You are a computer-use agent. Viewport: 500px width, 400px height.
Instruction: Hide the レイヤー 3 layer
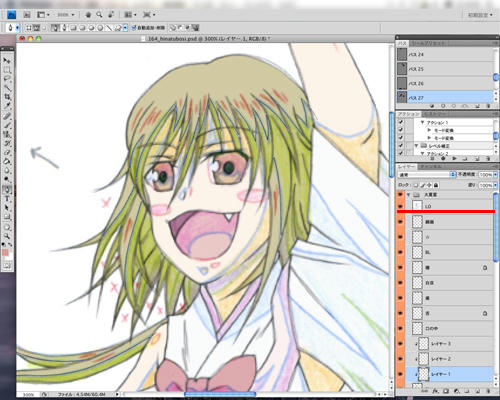[x=400, y=344]
